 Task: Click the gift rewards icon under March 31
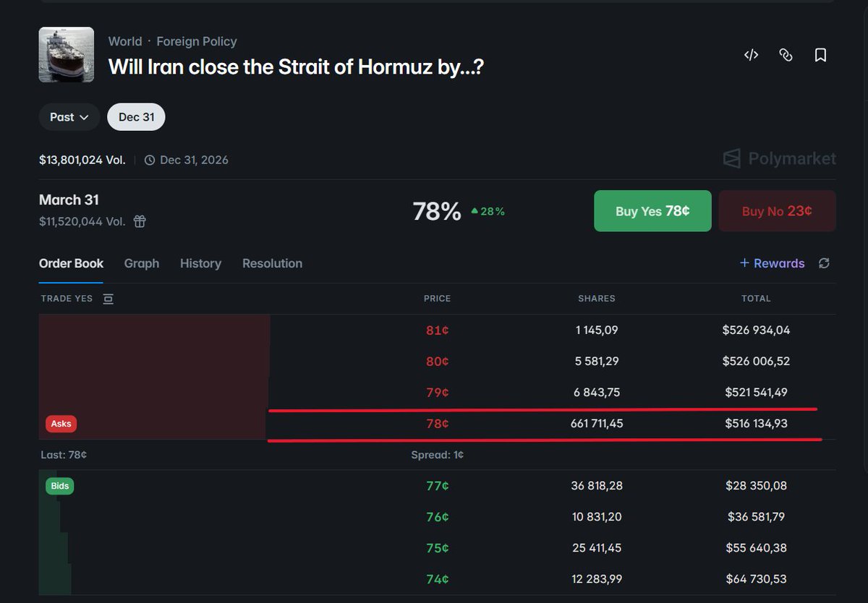(140, 221)
